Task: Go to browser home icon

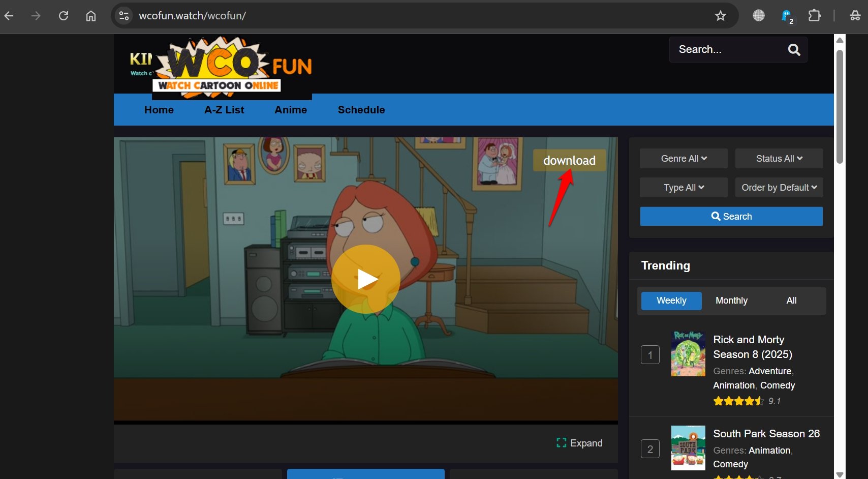Action: point(91,16)
